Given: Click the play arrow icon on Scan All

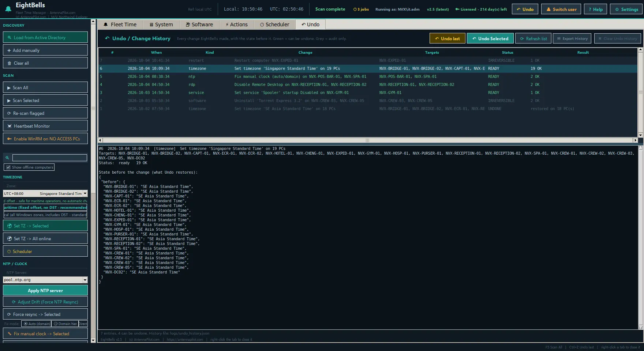Looking at the screenshot, I should click(9, 88).
